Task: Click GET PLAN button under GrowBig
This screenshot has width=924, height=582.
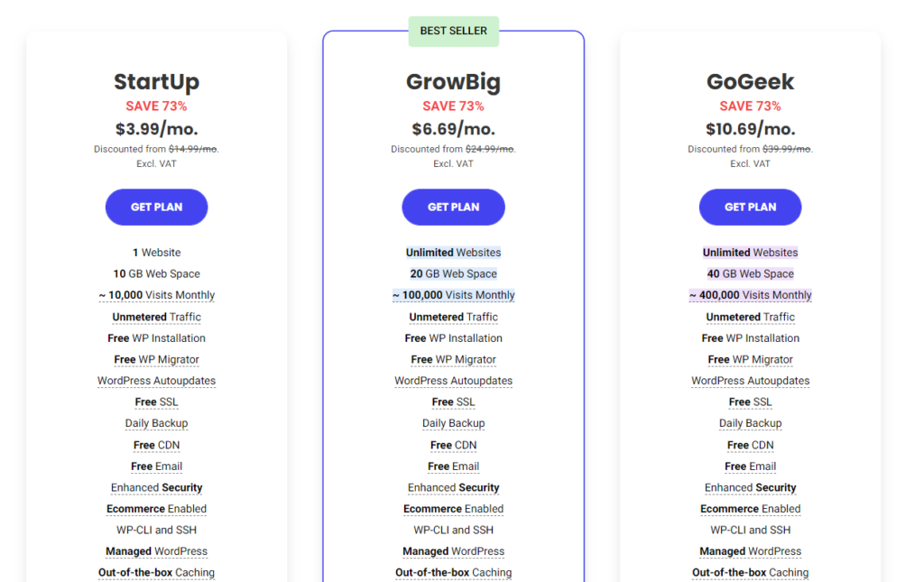Action: click(453, 207)
